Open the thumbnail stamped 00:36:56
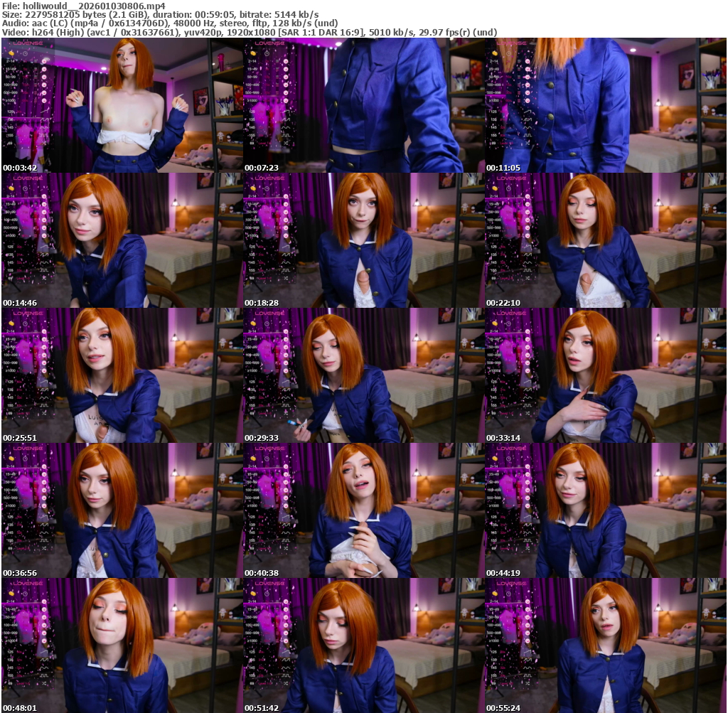Viewport: 728px width, 713px height. (122, 510)
